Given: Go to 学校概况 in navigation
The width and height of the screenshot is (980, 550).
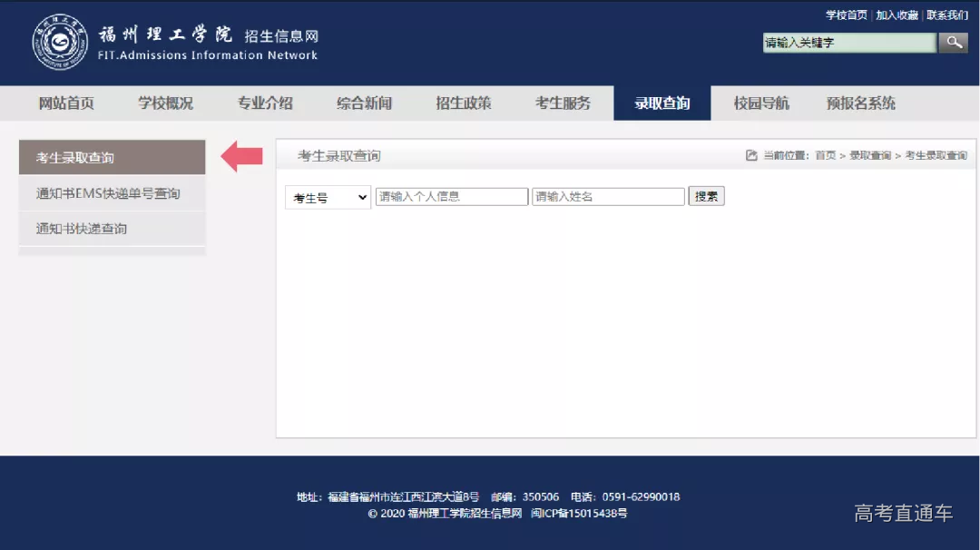Looking at the screenshot, I should click(x=165, y=103).
